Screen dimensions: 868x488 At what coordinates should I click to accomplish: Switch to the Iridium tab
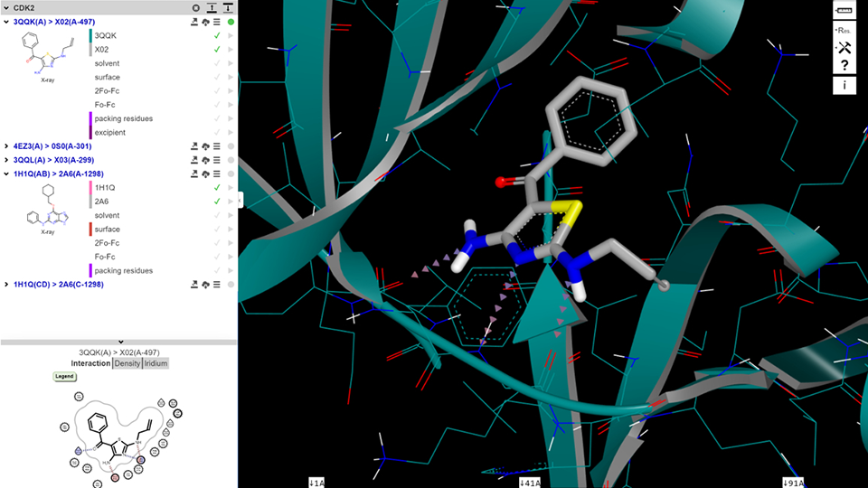coord(156,363)
